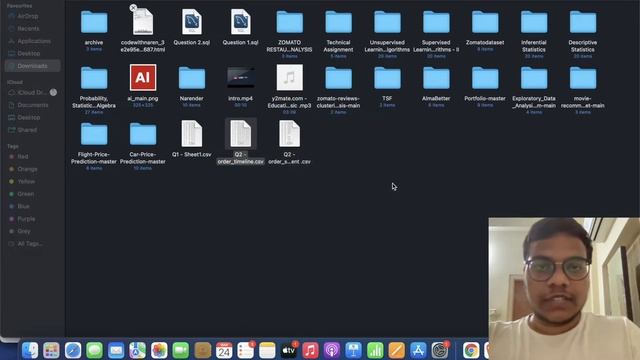Open the zomato-reviews-clustering folder
Screen dimensions: 640x360
click(338, 78)
